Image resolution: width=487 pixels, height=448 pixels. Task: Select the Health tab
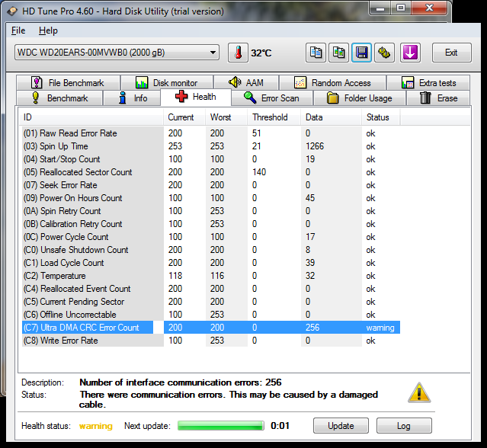[x=196, y=97]
